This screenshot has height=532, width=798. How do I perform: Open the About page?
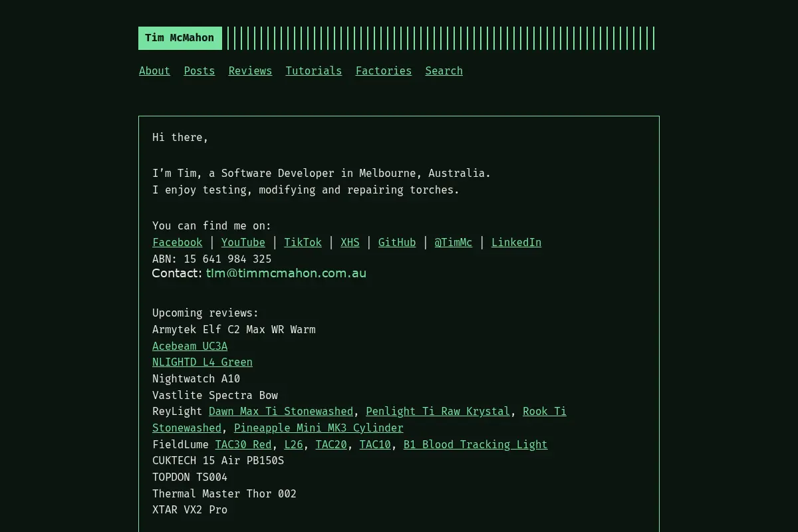(154, 71)
